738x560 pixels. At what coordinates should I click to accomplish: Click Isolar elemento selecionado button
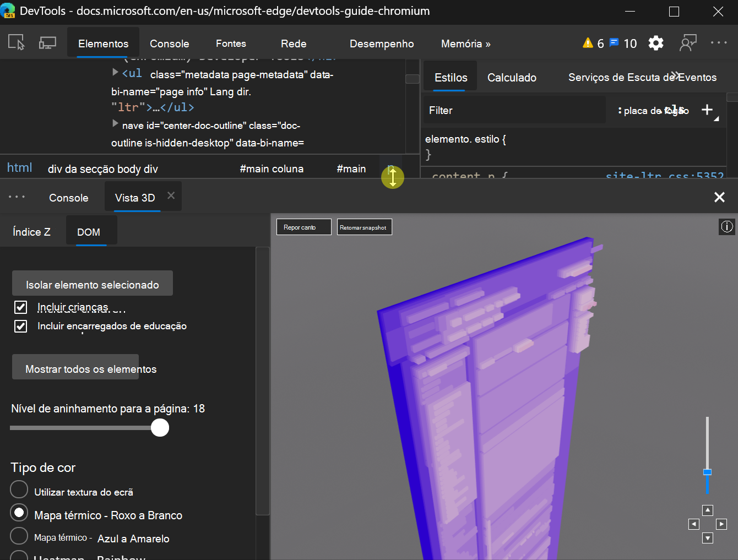tap(92, 284)
